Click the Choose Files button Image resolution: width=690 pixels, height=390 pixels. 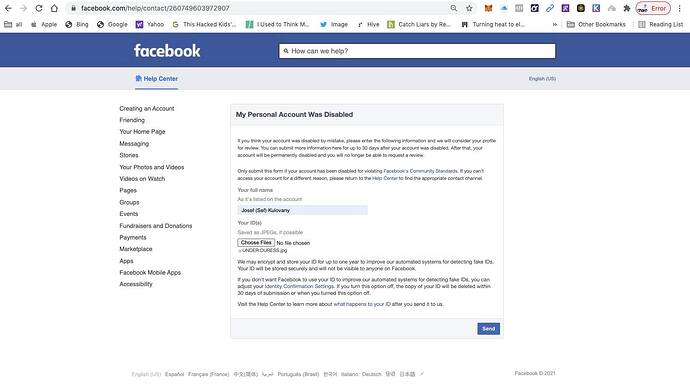pyautogui.click(x=256, y=243)
